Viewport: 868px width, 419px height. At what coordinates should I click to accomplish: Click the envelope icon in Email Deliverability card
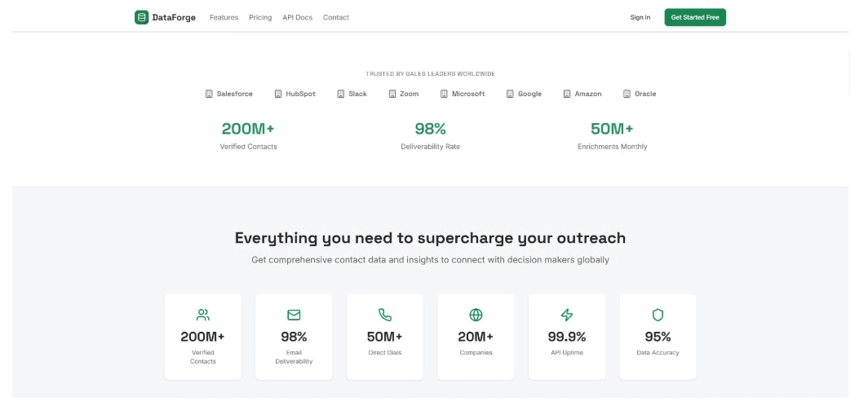pos(294,315)
